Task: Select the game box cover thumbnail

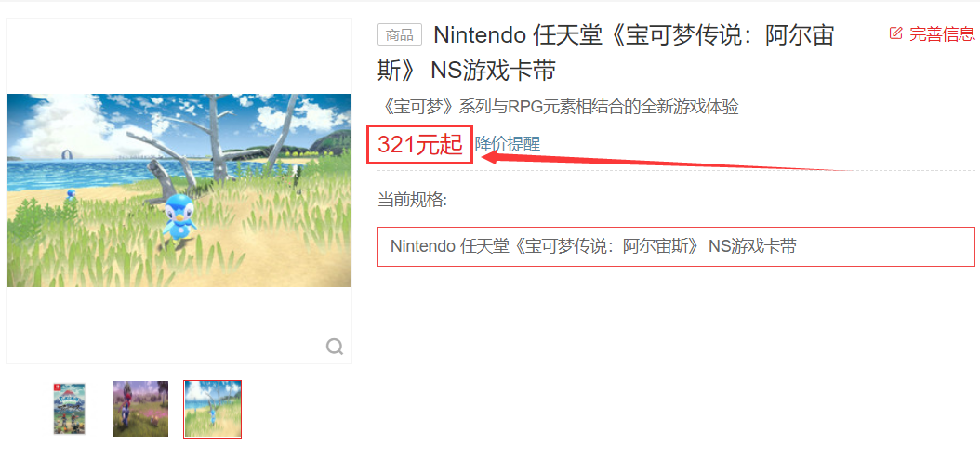Action: coord(70,409)
